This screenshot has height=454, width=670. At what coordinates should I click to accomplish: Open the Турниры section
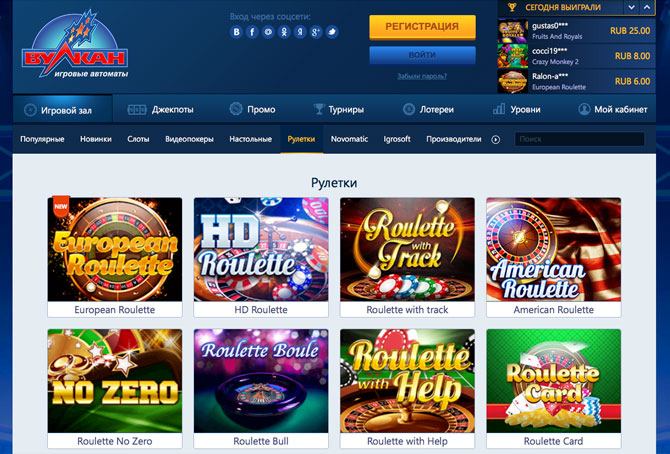pos(339,110)
